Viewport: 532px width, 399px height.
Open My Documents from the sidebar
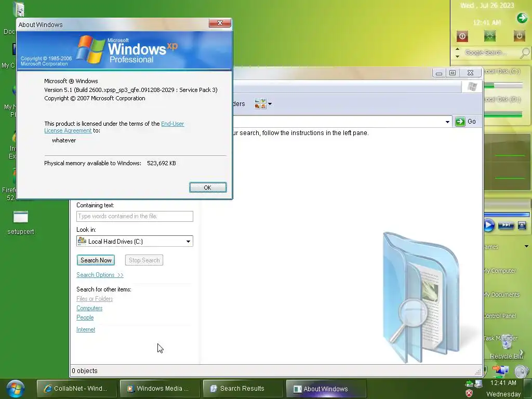tap(501, 295)
